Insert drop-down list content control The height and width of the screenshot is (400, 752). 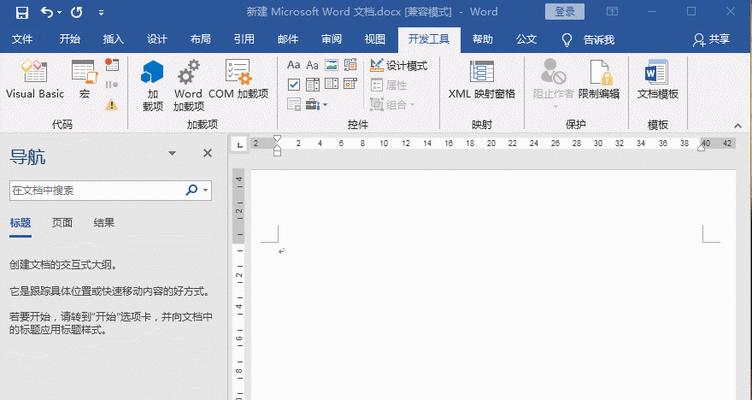pyautogui.click(x=331, y=84)
